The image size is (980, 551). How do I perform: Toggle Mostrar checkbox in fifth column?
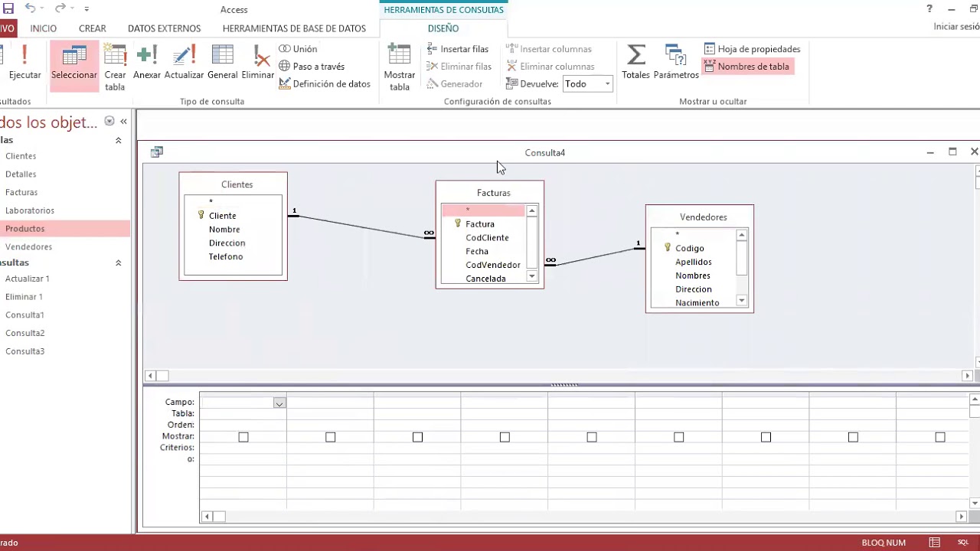click(592, 437)
